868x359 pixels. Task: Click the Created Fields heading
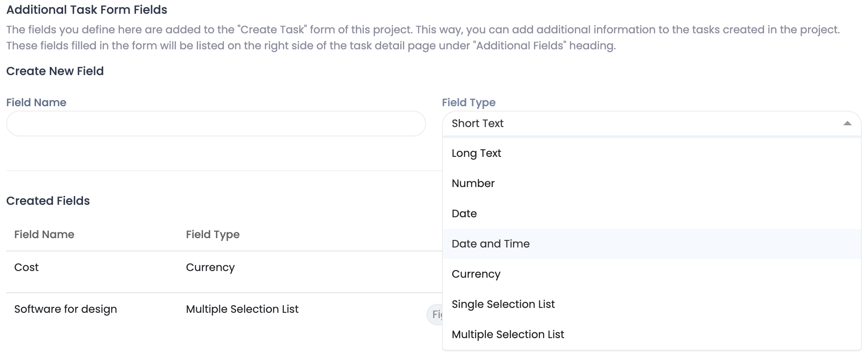(48, 201)
